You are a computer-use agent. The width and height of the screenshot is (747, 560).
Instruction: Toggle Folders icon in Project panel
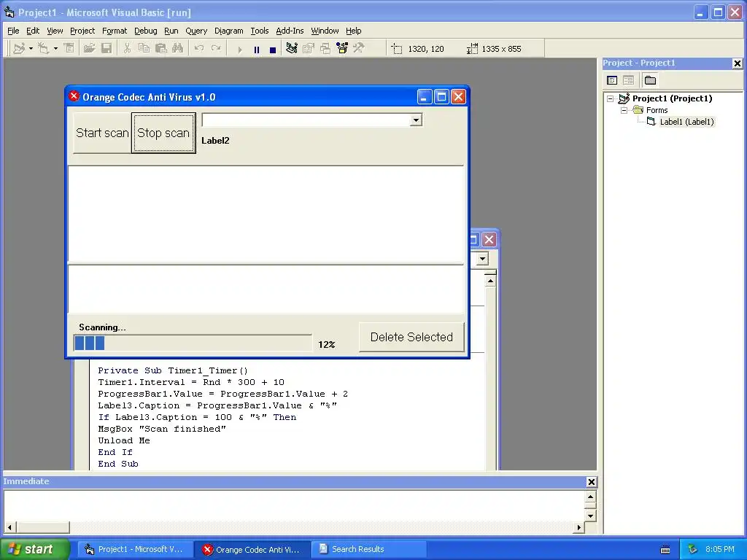coord(650,80)
